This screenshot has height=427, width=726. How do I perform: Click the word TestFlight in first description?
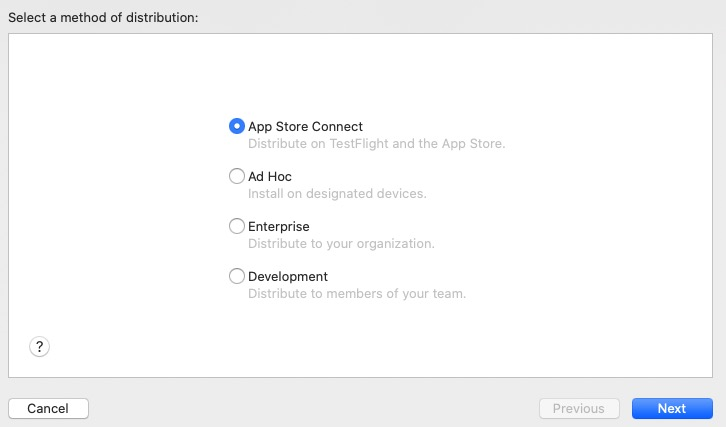coord(359,144)
